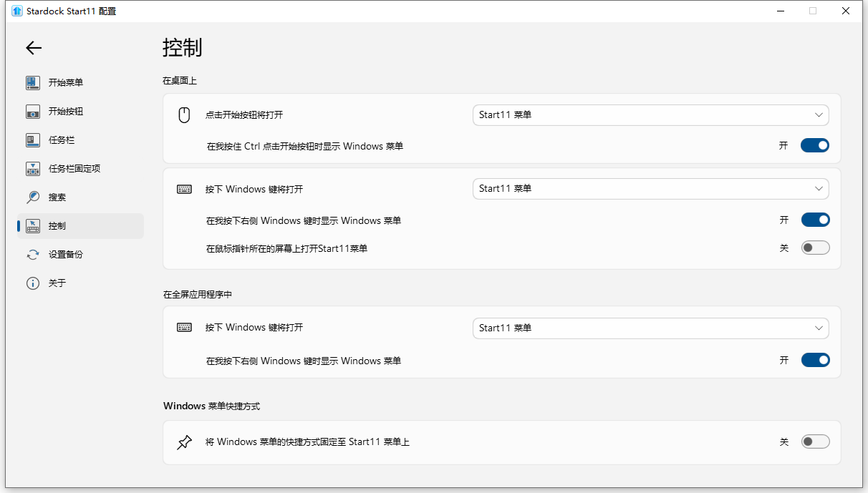This screenshot has width=868, height=493.
Task: Open the 开始按钮 settings icon
Action: coord(33,111)
